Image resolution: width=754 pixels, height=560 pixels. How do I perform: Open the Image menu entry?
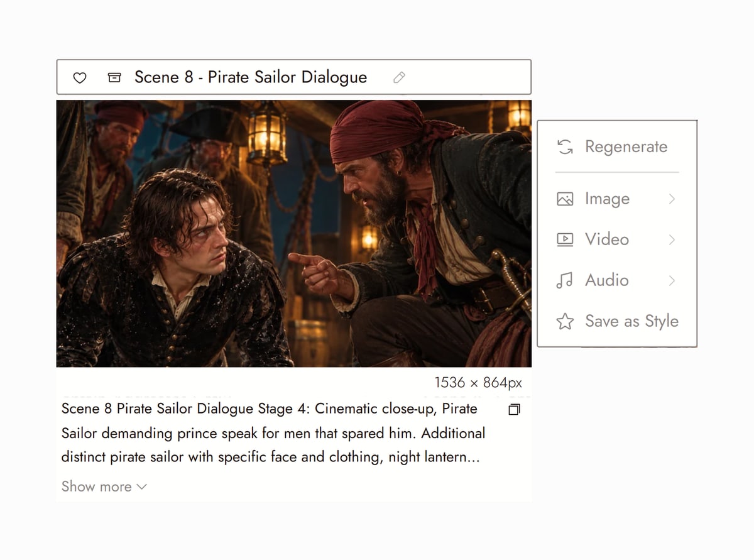click(617, 199)
